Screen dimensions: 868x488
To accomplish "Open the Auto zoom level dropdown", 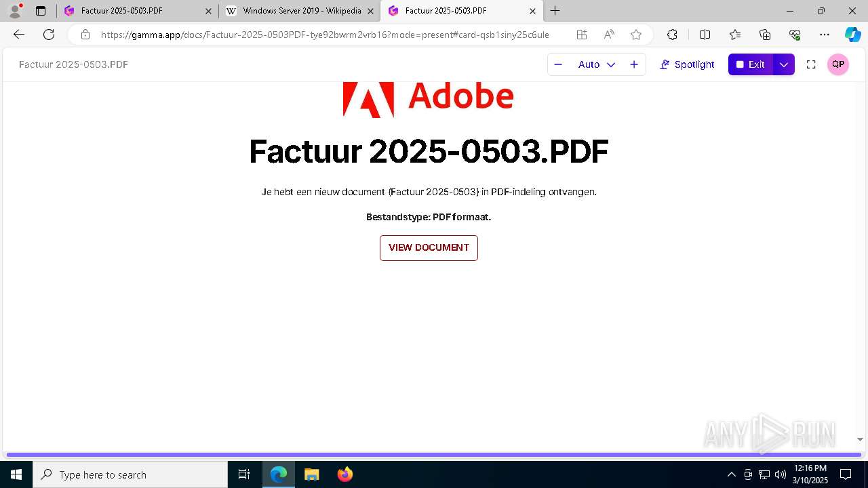I will tap(597, 64).
